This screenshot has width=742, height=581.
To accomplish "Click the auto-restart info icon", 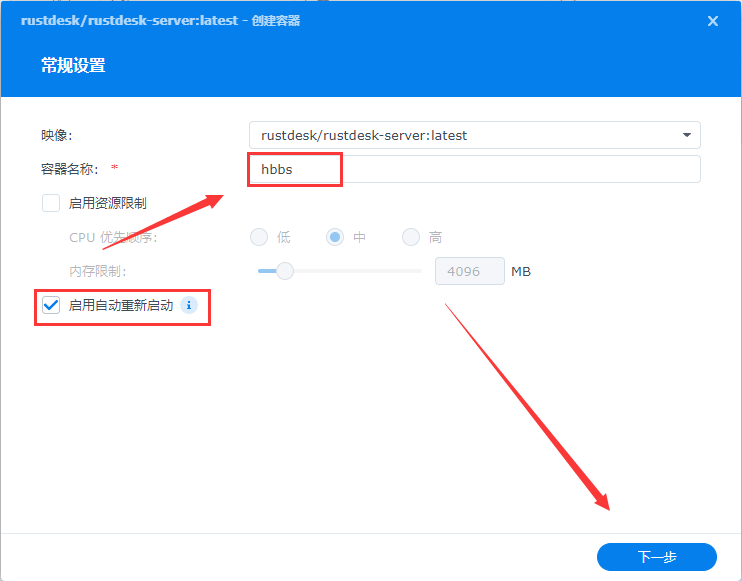I will click(189, 305).
